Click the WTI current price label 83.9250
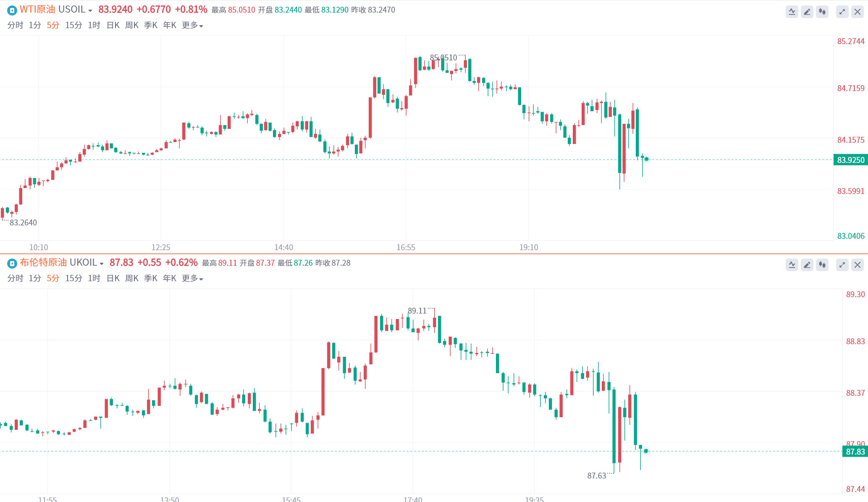The image size is (868, 502). click(x=850, y=160)
